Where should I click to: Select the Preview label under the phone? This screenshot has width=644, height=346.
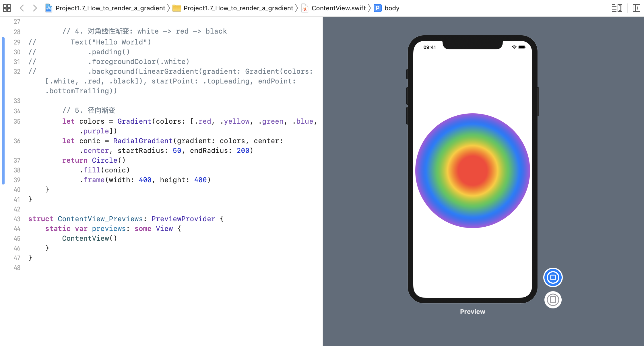coord(472,312)
